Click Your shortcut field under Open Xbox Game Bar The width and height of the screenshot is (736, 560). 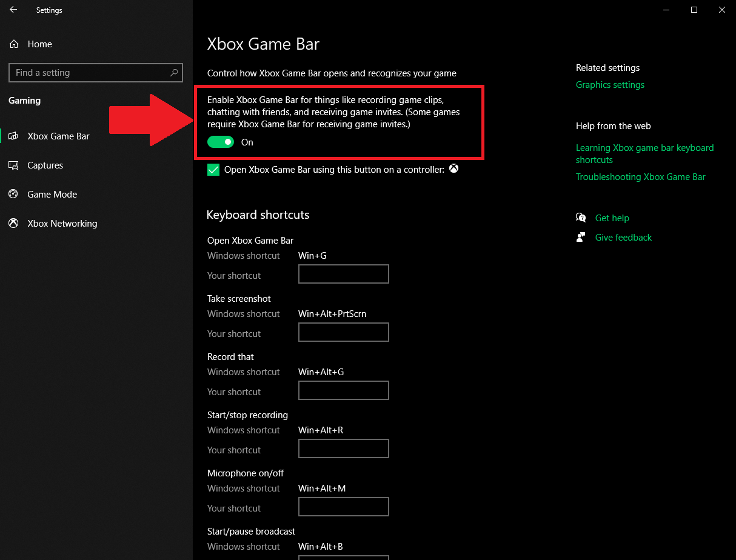(343, 274)
